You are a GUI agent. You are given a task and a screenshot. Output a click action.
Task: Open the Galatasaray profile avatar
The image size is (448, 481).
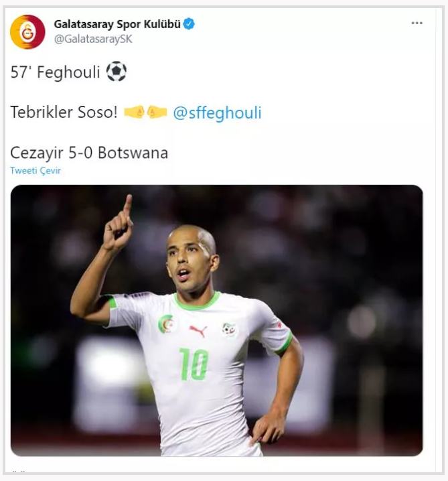(27, 31)
